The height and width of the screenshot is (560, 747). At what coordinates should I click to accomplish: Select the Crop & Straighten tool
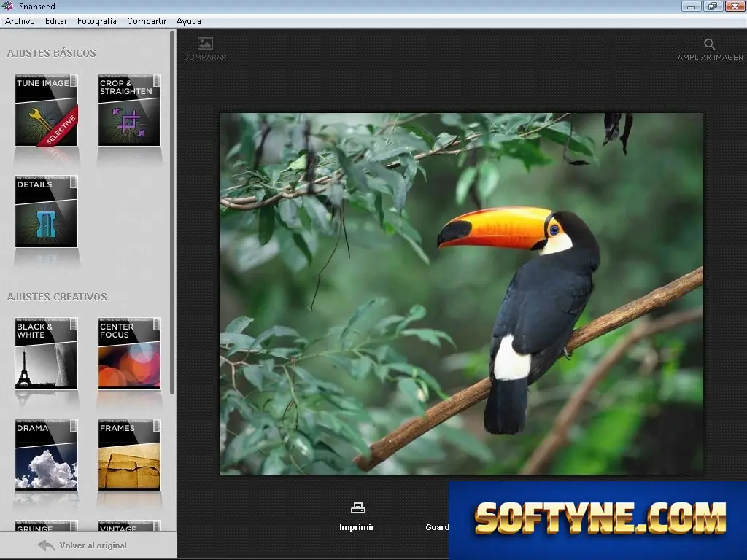(129, 110)
